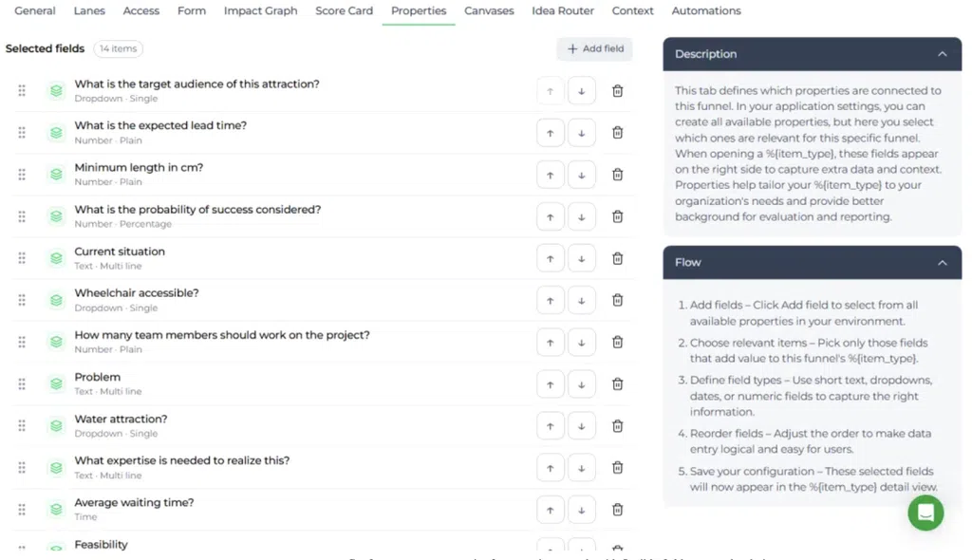Move 'Average waiting time?' field down
The image size is (972, 560).
click(x=582, y=510)
